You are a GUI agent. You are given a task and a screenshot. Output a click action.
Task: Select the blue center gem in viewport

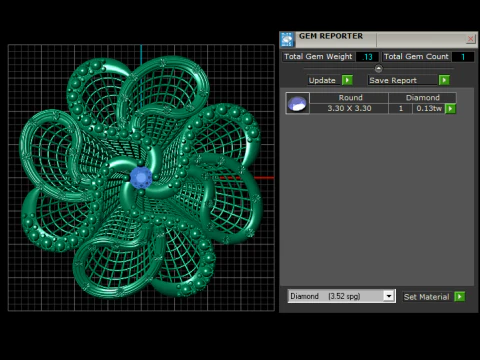click(x=141, y=178)
